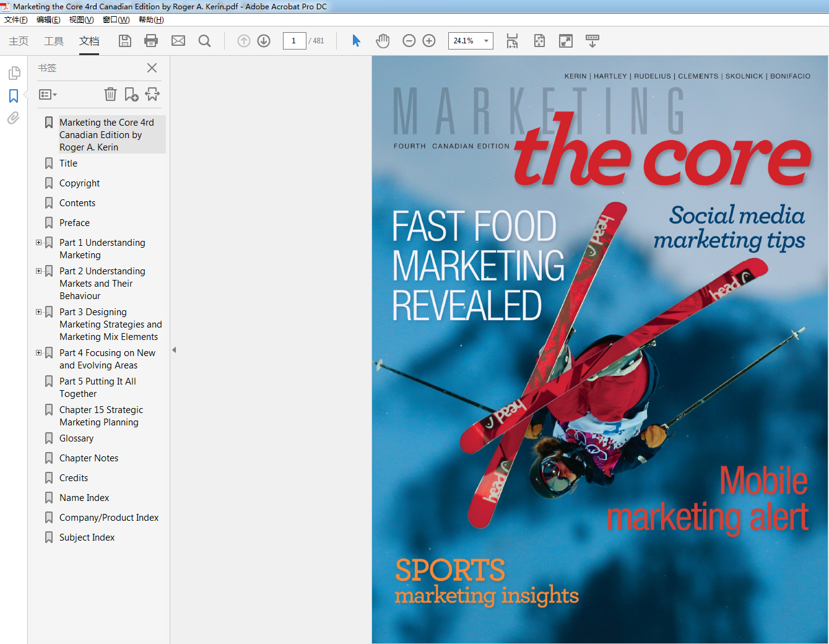Image resolution: width=829 pixels, height=644 pixels.
Task: Send file by email envelope icon
Action: [178, 41]
